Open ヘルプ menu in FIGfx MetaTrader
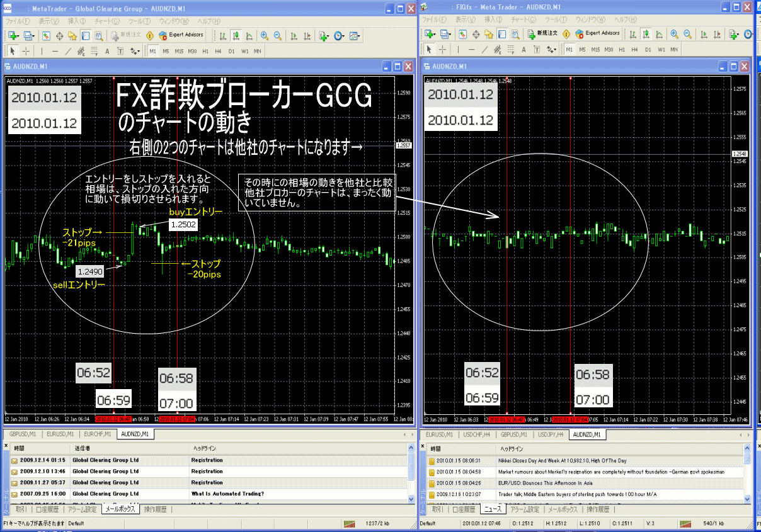 click(627, 21)
